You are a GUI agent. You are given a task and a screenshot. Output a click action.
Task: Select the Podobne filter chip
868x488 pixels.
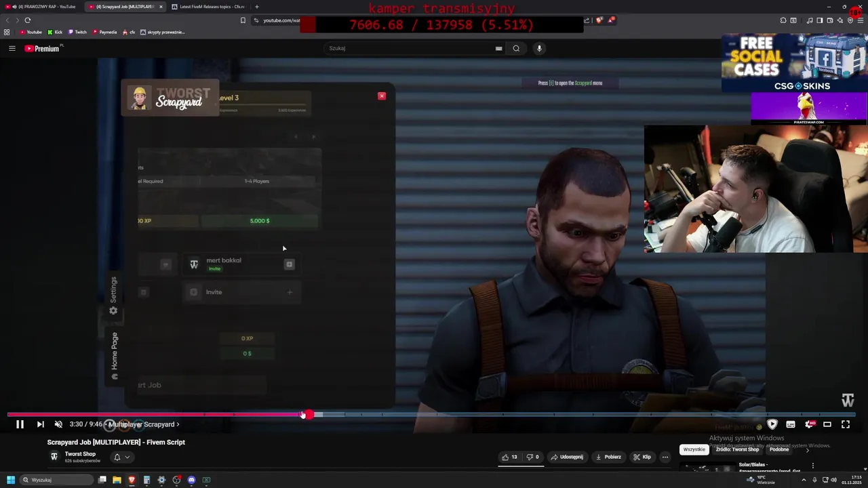[779, 449]
